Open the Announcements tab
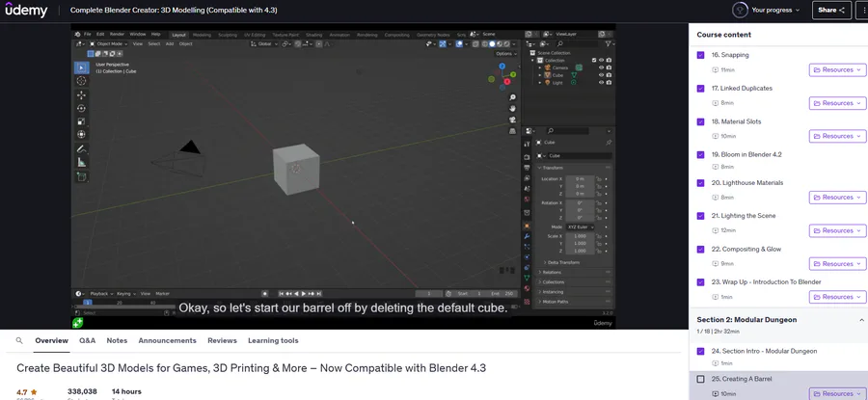Screen dimensions: 868x400 167,341
